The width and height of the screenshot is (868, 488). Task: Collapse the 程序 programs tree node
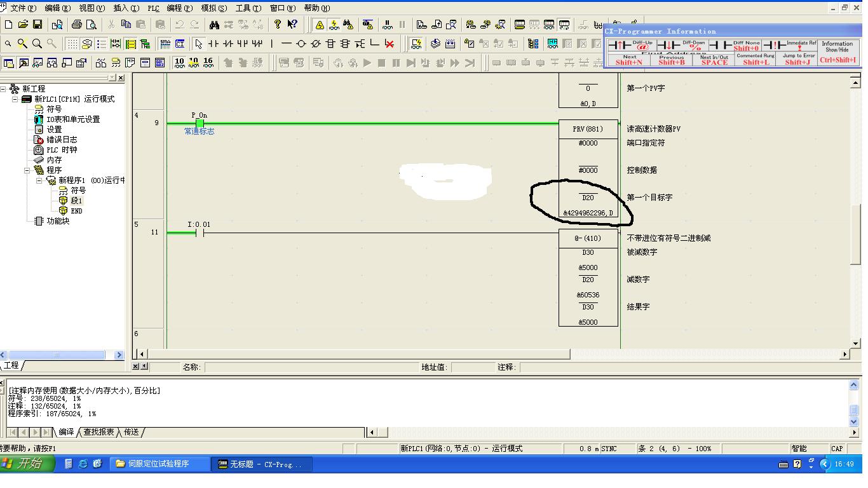[x=27, y=170]
